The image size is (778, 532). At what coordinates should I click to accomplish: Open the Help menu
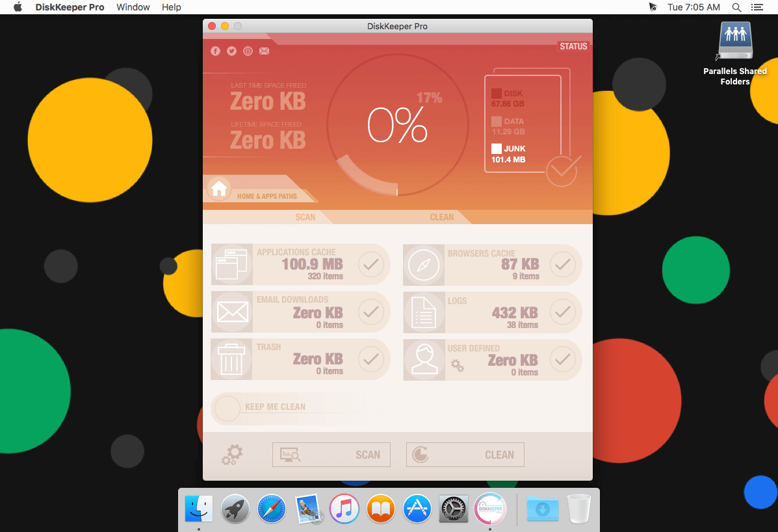[171, 7]
